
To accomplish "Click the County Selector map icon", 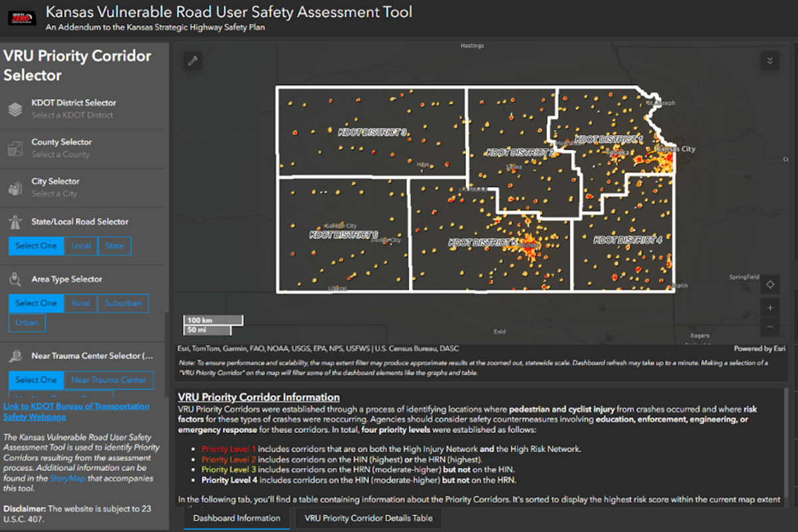I will (15, 149).
